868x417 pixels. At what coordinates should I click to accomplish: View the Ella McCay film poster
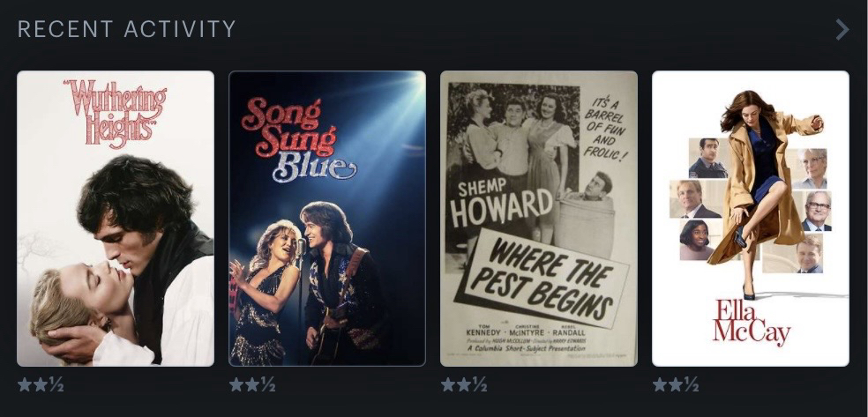(x=751, y=218)
